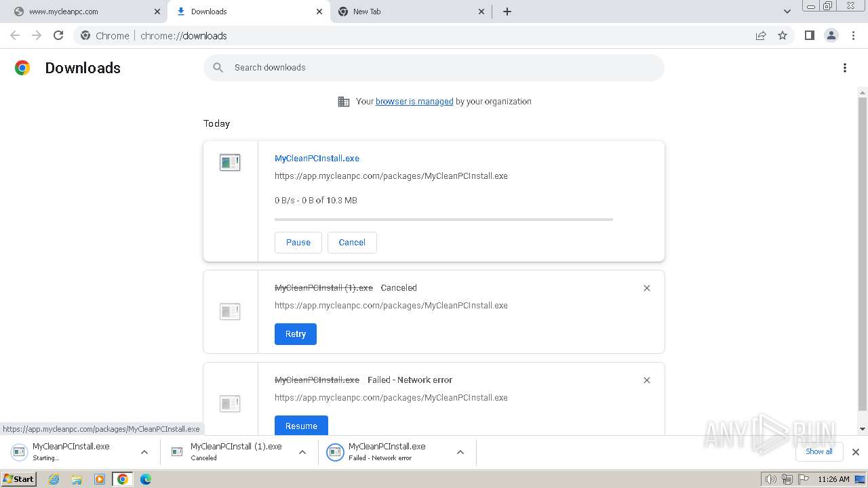Click the MyCleanPCInstall.exe file name link
Image resolution: width=868 pixels, height=488 pixels.
pos(317,159)
